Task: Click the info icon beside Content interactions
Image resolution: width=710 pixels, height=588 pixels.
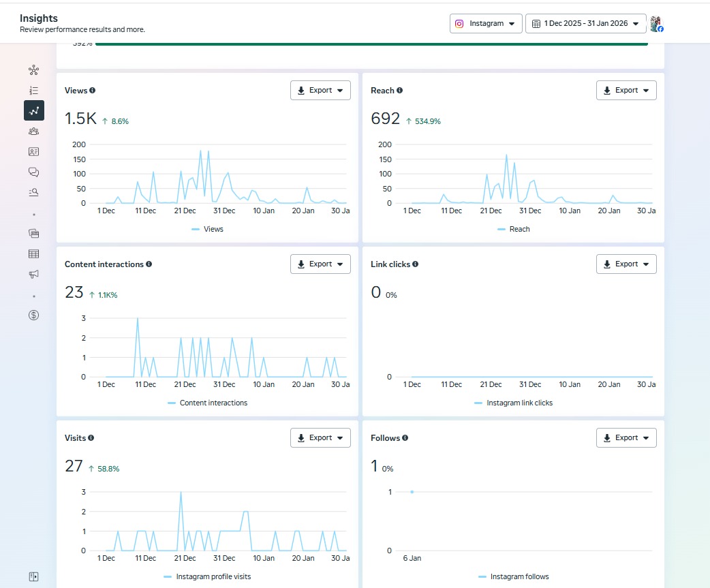Action: [149, 264]
